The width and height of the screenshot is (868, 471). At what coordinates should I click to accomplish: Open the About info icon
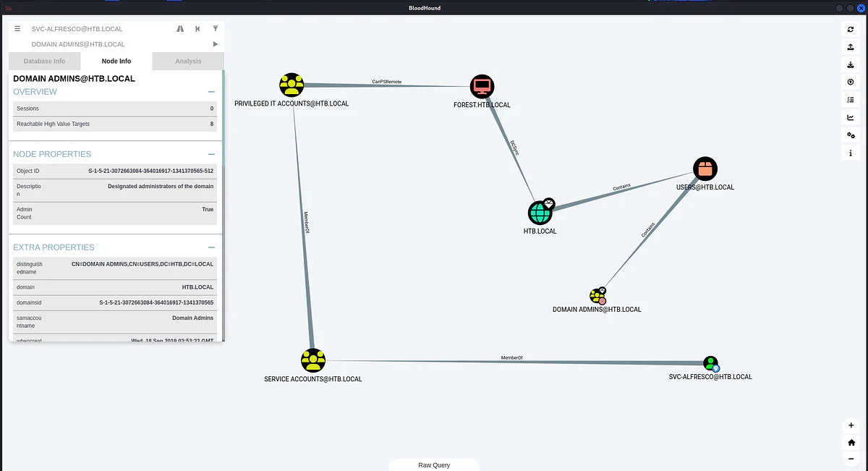(851, 153)
